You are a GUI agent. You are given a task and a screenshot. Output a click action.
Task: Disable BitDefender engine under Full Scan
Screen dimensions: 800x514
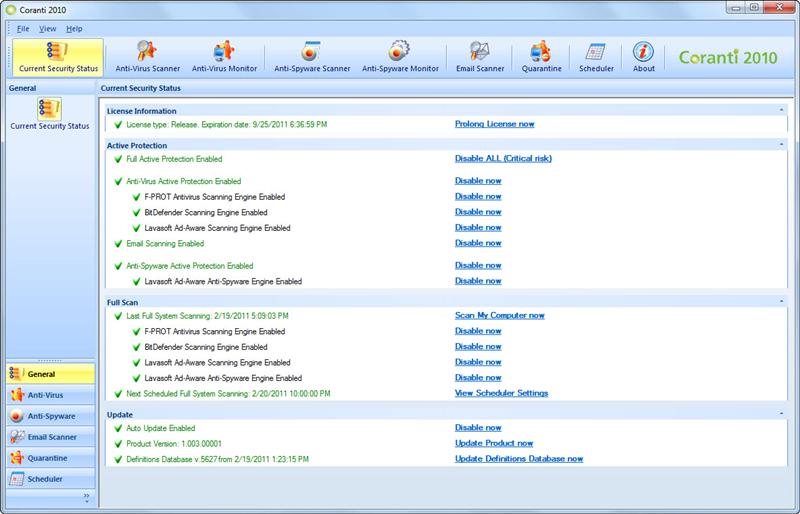pos(478,347)
